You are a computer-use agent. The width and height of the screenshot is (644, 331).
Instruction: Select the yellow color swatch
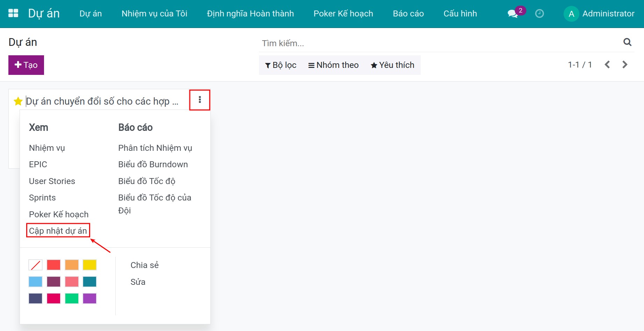[89, 265]
